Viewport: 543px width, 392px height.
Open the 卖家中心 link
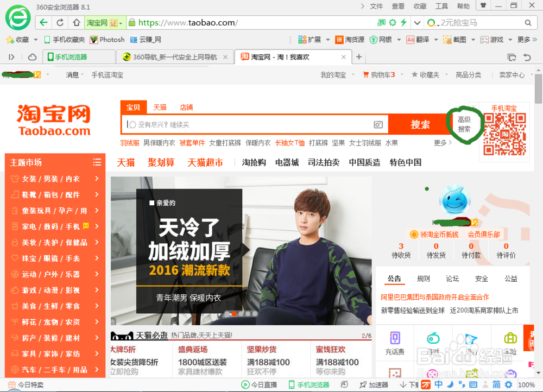(512, 75)
